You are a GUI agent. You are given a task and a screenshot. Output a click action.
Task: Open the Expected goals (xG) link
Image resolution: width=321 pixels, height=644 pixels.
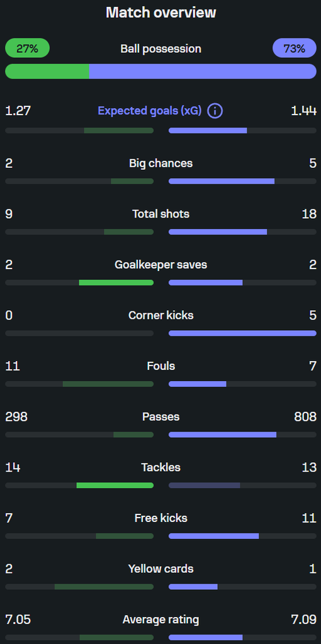click(150, 111)
